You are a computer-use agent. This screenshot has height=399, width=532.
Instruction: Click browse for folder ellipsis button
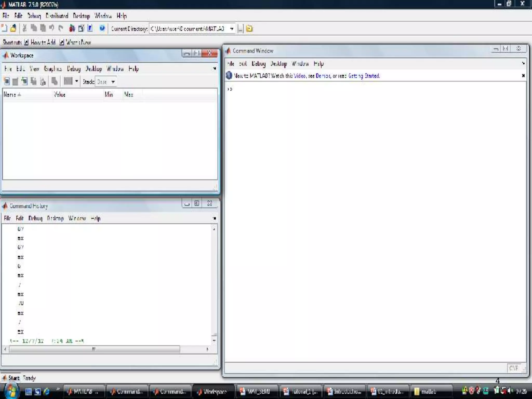click(240, 29)
